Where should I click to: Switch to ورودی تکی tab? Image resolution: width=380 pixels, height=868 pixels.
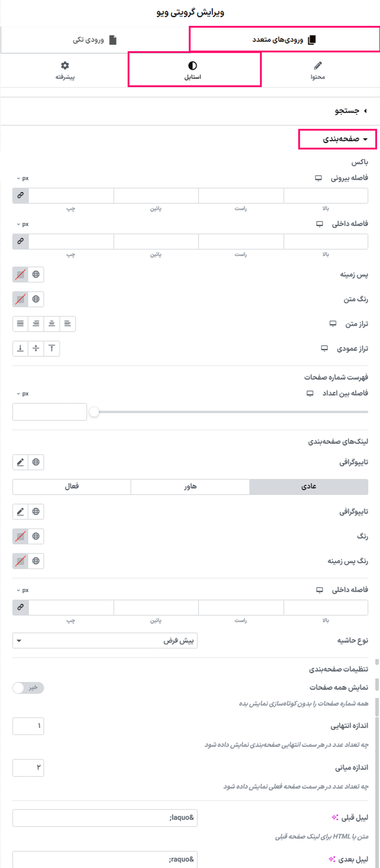point(90,40)
